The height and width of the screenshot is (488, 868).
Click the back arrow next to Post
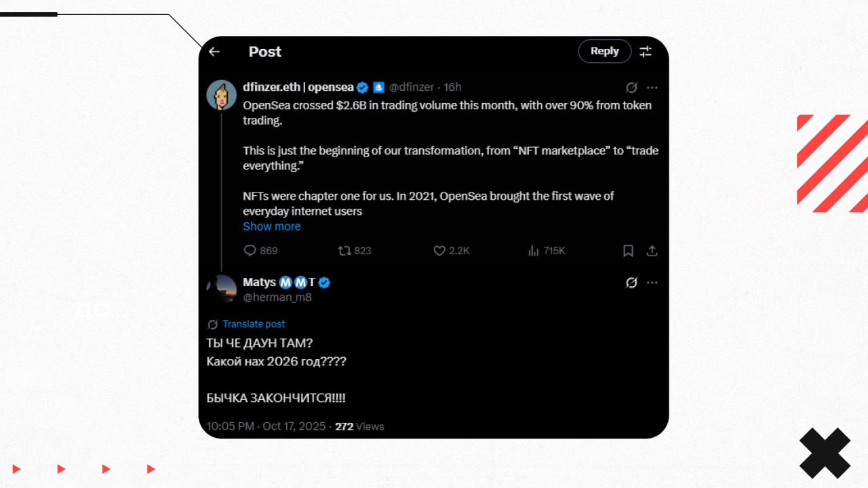(x=214, y=52)
